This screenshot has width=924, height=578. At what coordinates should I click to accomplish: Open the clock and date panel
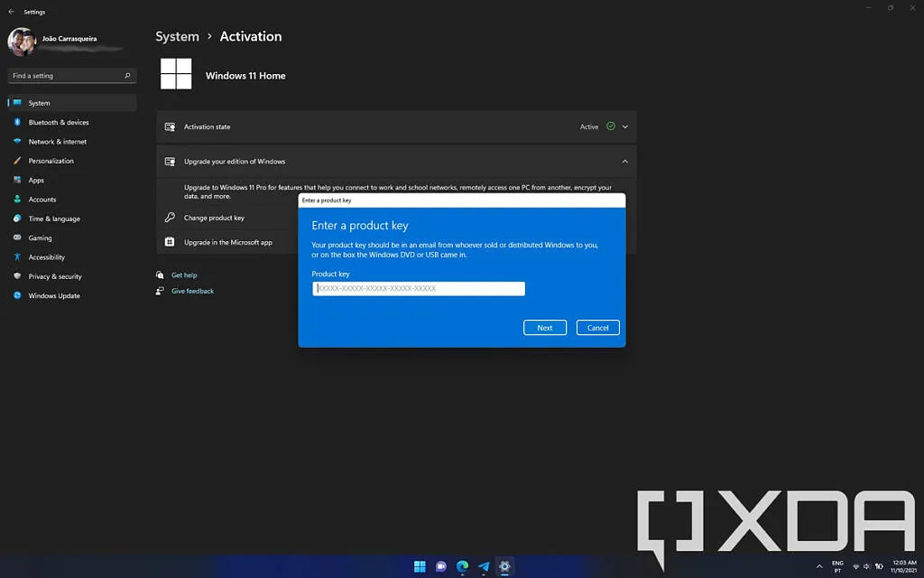pos(904,567)
